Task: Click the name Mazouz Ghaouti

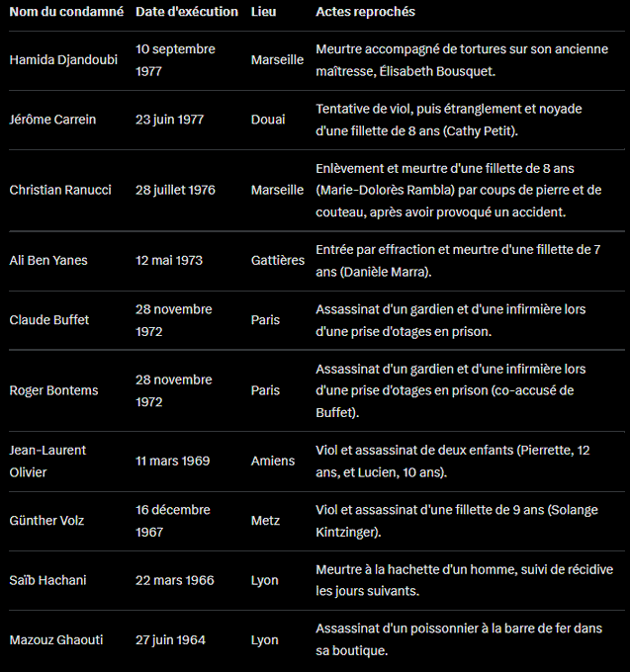Action: tap(55, 640)
